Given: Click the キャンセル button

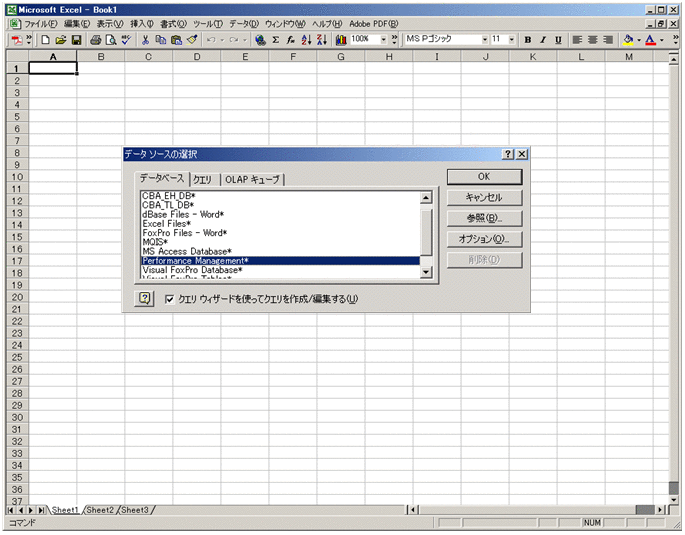Looking at the screenshot, I should pos(484,198).
